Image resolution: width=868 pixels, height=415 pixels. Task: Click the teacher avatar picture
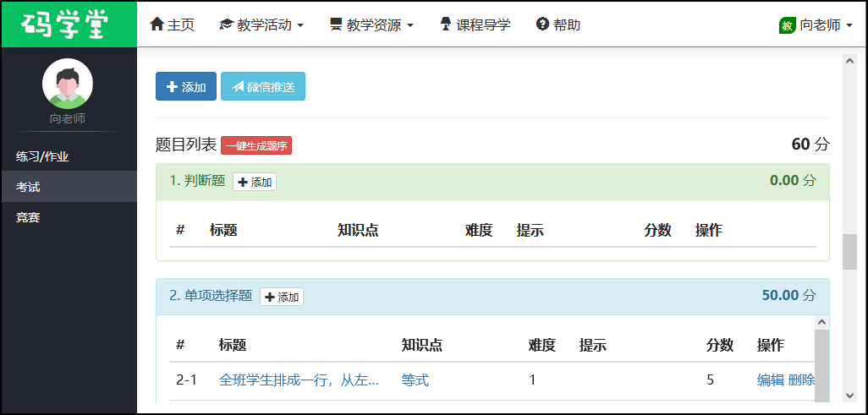point(68,83)
